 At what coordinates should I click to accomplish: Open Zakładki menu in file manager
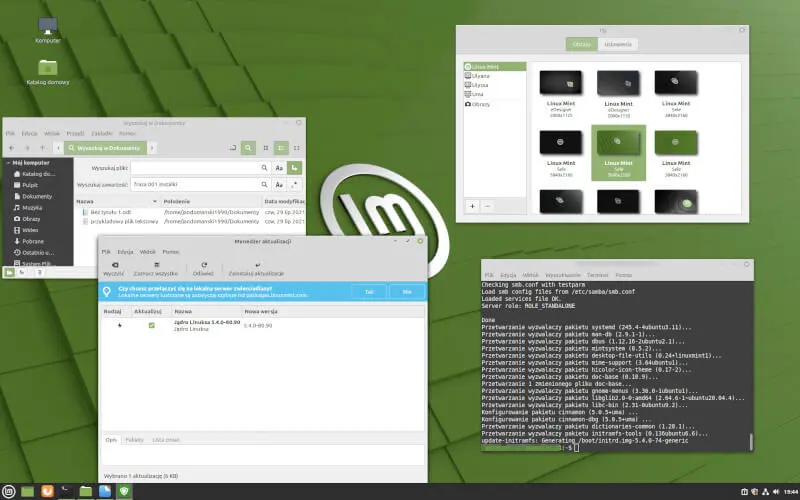(102, 134)
